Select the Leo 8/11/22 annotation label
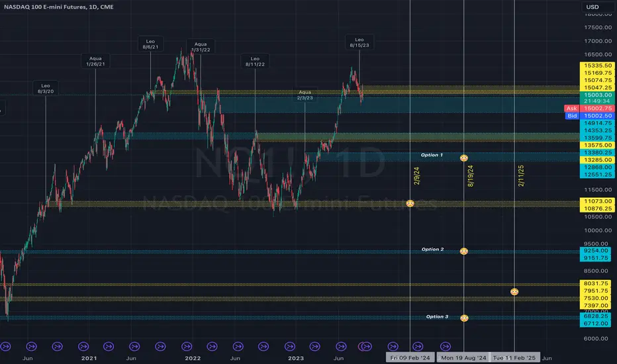The width and height of the screenshot is (617, 364). [x=255, y=61]
